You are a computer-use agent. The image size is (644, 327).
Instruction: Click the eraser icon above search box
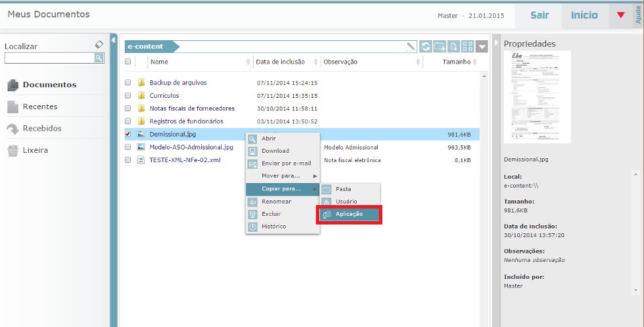point(99,45)
